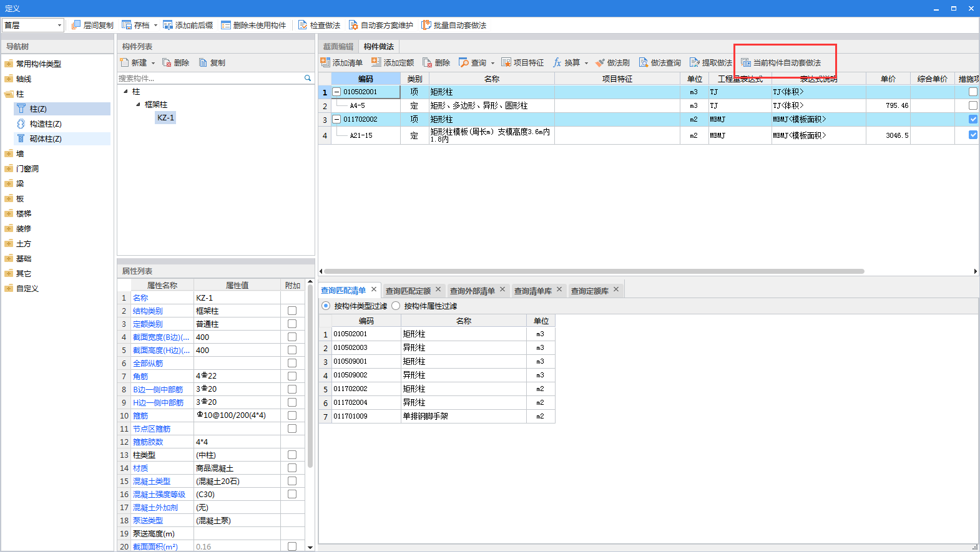Toggle 附加 checkbox for 结构类别
This screenshot has width=980, height=552.
click(x=292, y=311)
